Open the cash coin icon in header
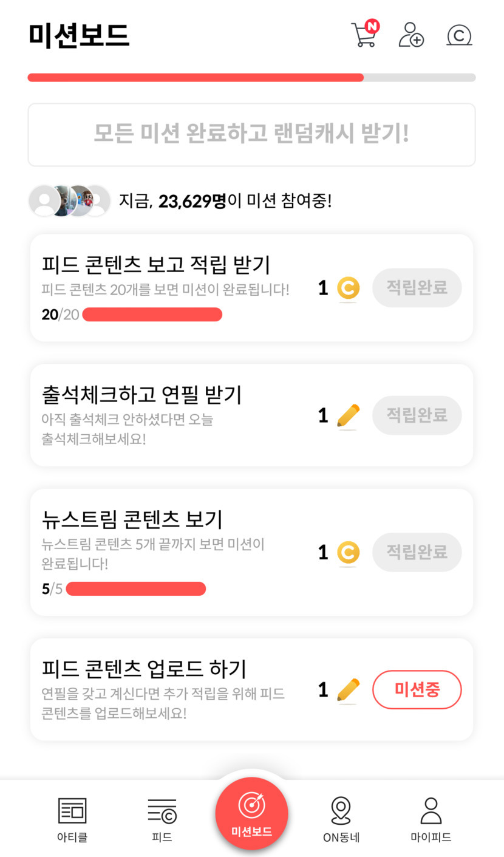The image size is (504, 857). pyautogui.click(x=459, y=35)
